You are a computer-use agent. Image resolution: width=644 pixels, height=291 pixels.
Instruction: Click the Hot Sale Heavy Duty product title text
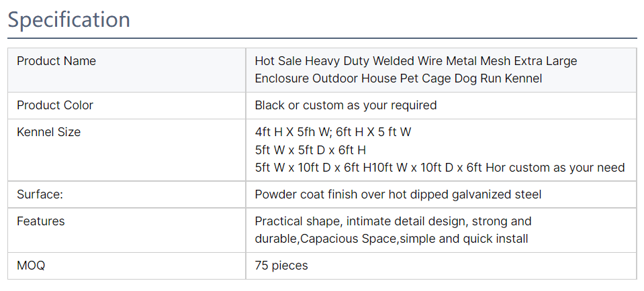point(416,70)
